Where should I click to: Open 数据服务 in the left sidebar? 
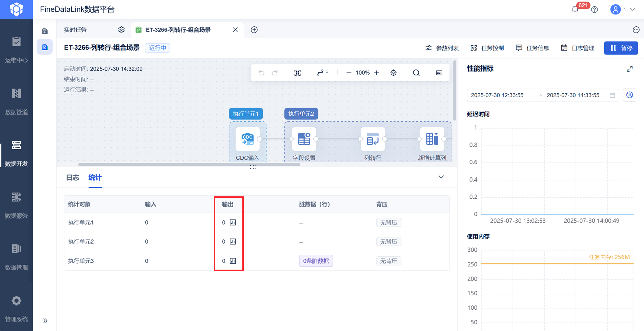click(x=16, y=206)
